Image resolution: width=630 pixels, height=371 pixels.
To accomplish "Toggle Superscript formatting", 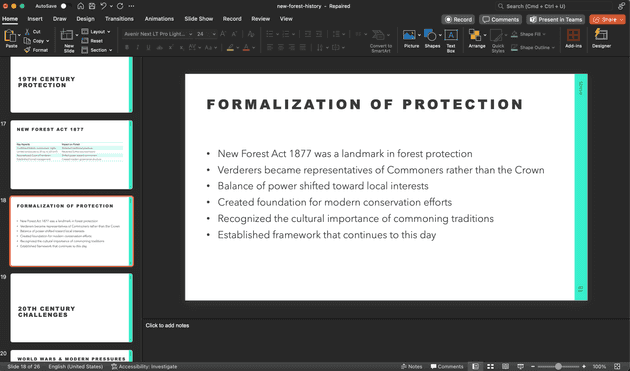I will pyautogui.click(x=171, y=47).
